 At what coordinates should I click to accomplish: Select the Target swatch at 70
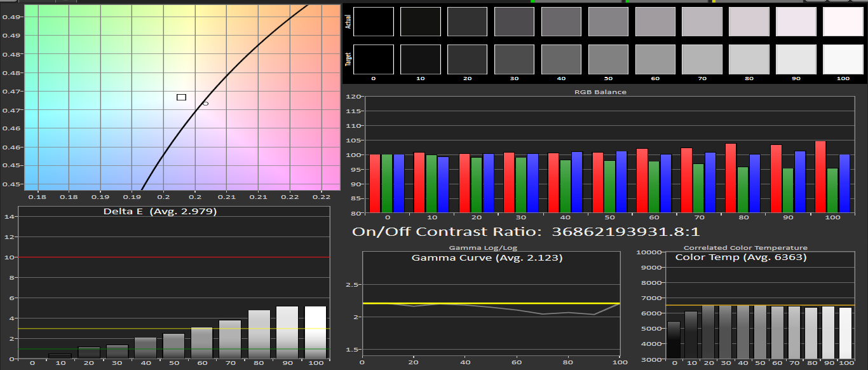[x=702, y=59]
